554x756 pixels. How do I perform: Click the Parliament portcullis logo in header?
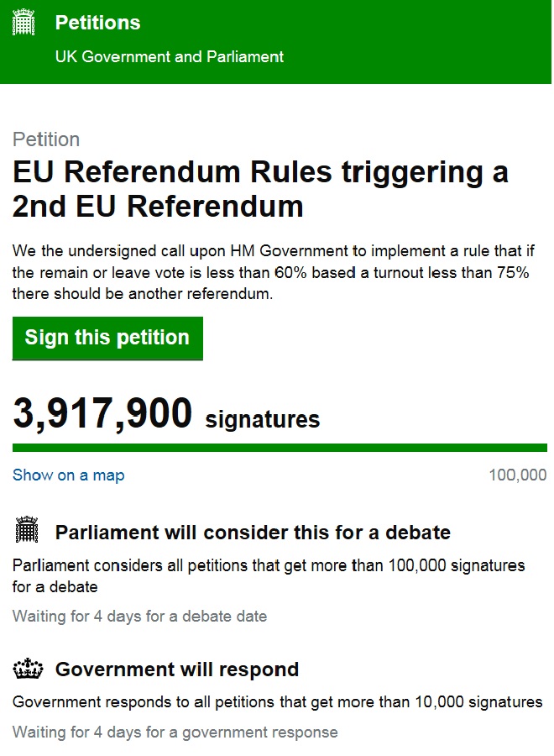click(24, 23)
